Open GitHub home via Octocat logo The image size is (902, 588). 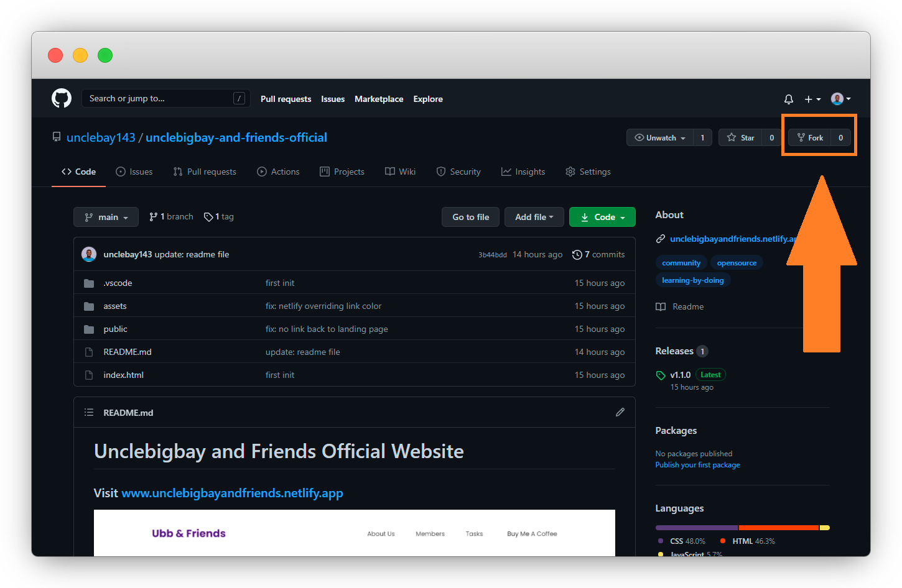pyautogui.click(x=62, y=98)
